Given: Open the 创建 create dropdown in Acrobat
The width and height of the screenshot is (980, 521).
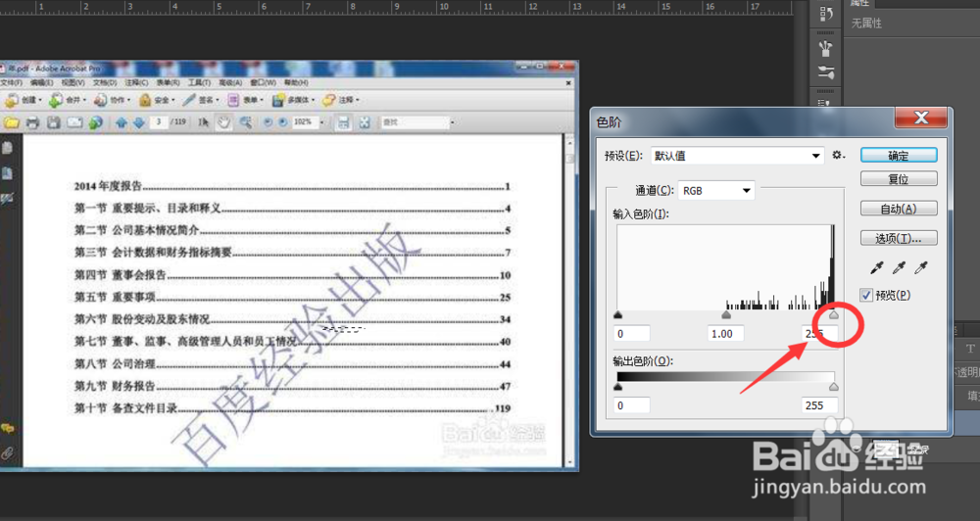Looking at the screenshot, I should 24,100.
